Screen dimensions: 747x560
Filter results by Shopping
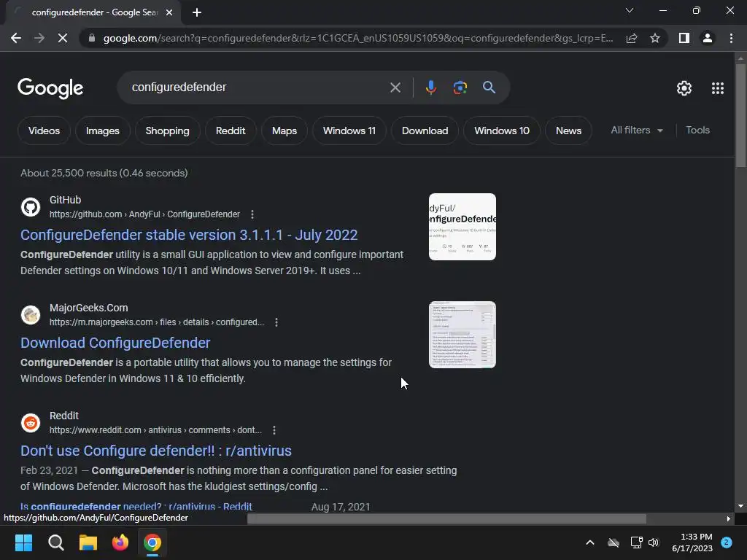(167, 131)
